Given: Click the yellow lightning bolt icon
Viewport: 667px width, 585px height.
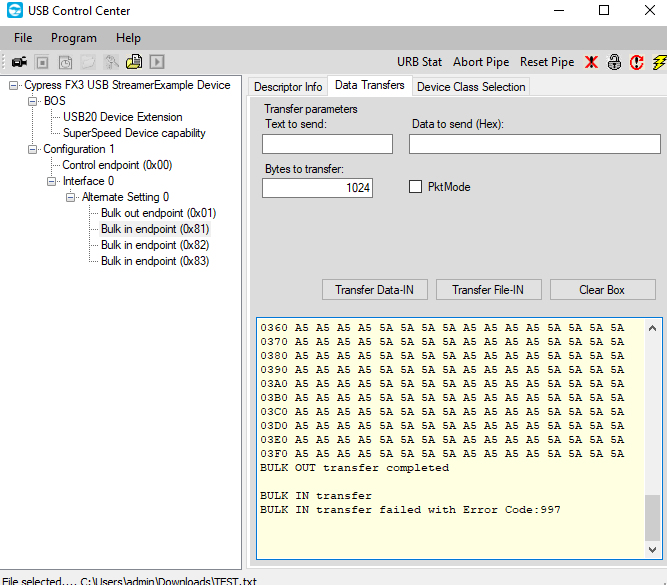Looking at the screenshot, I should pyautogui.click(x=659, y=62).
